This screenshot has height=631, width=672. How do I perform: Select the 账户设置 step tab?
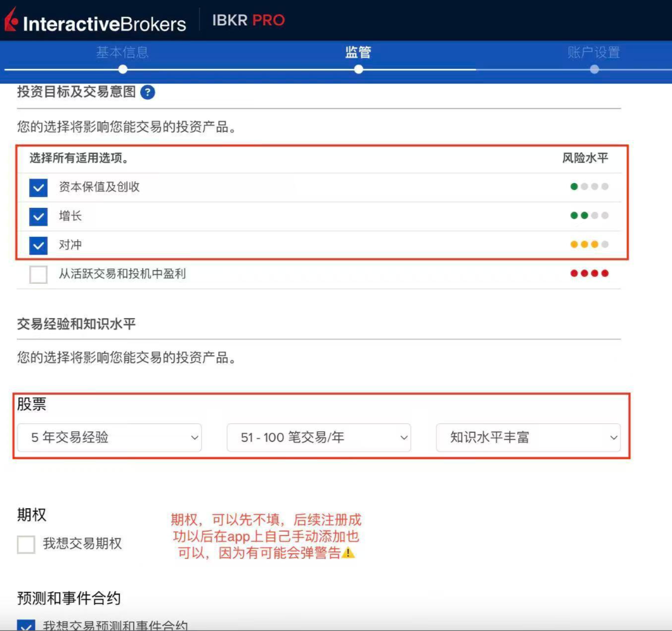(x=594, y=53)
